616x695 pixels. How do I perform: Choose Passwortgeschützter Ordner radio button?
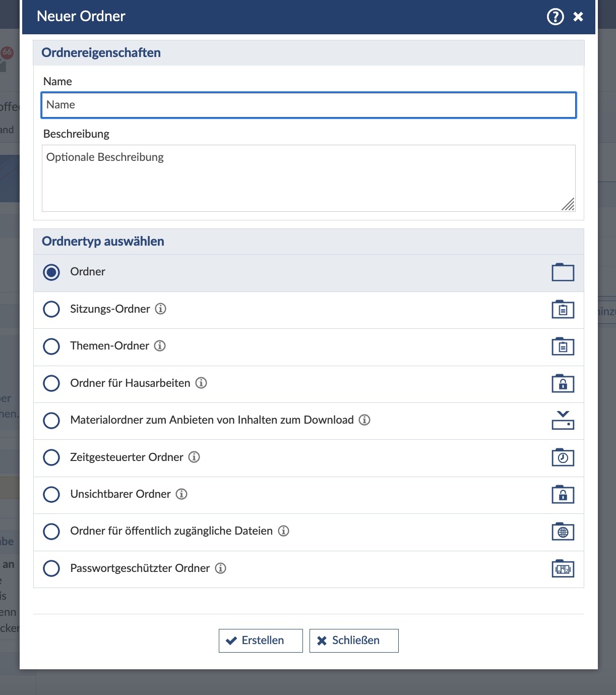(x=51, y=568)
